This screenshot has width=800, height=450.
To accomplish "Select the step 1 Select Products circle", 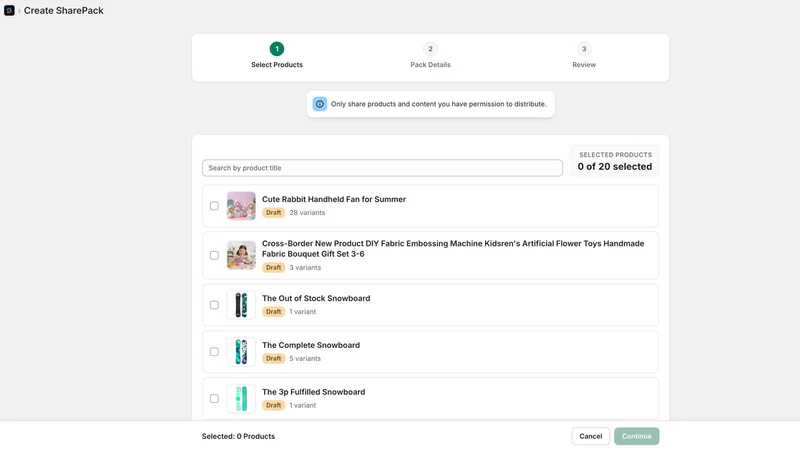I will pyautogui.click(x=277, y=49).
